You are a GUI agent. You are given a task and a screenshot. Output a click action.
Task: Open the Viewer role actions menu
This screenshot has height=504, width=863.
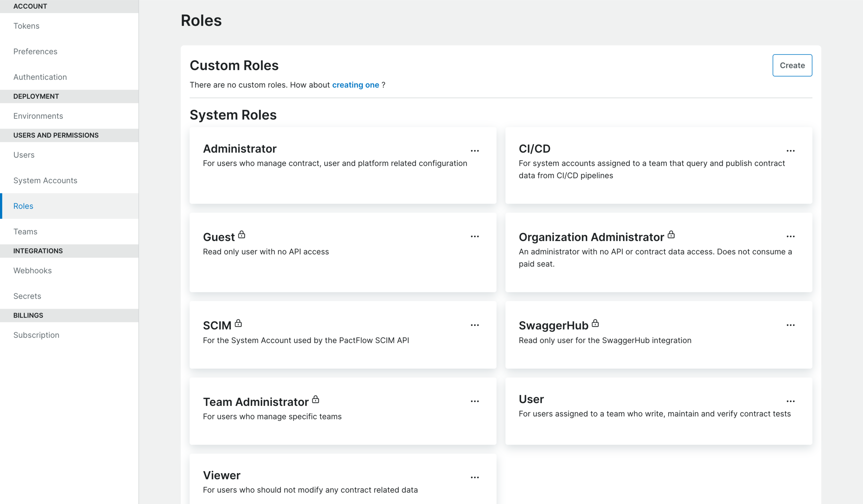click(x=475, y=477)
